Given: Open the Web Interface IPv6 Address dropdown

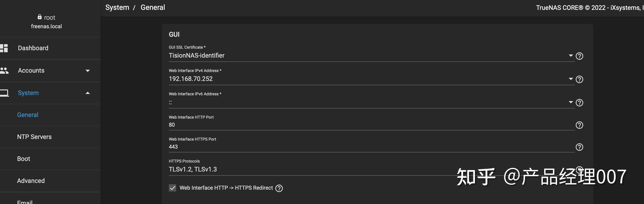Looking at the screenshot, I should tap(571, 102).
